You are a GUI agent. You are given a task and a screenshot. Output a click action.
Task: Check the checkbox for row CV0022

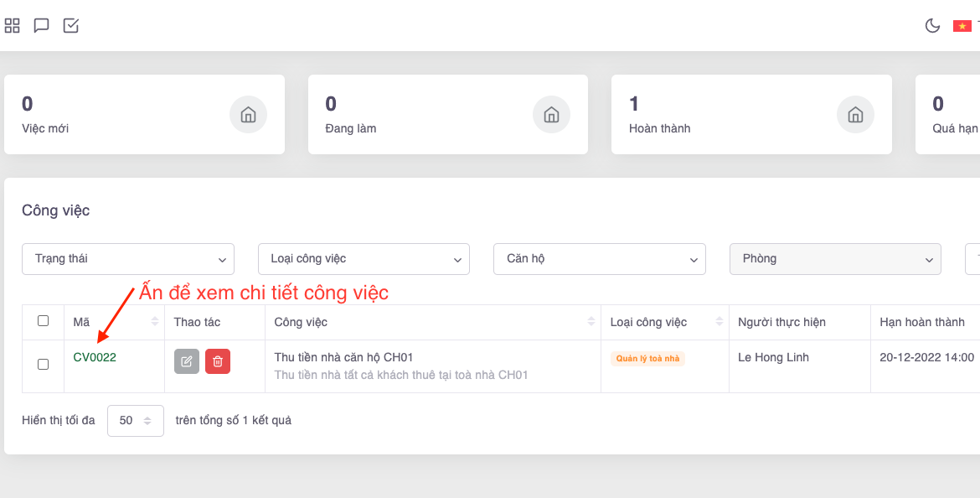click(44, 364)
